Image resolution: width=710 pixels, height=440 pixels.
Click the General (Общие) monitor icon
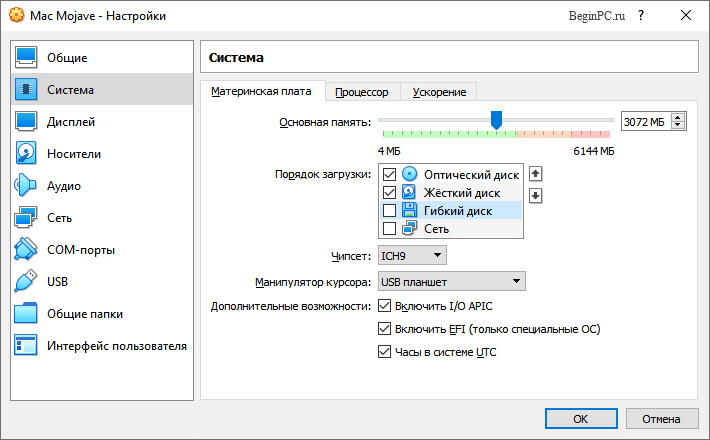click(26, 57)
